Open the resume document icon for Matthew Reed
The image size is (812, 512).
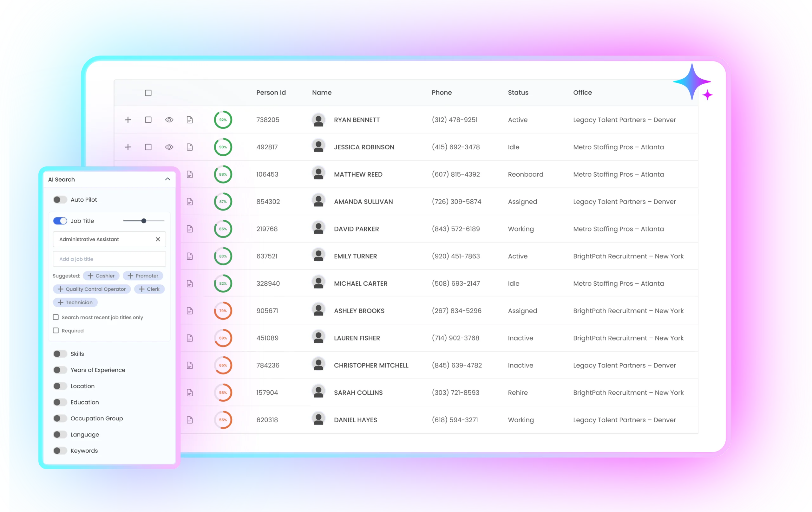(x=190, y=174)
